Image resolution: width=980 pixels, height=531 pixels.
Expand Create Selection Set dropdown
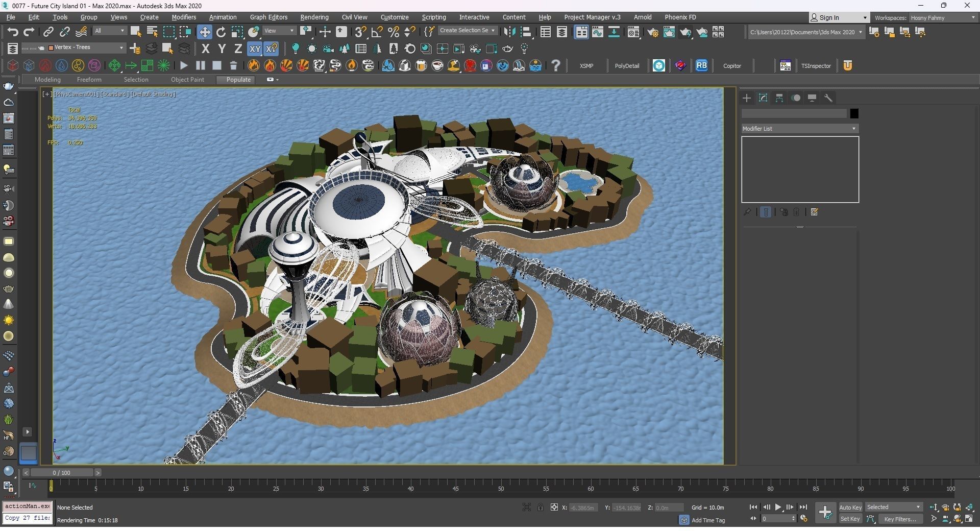[x=467, y=31]
